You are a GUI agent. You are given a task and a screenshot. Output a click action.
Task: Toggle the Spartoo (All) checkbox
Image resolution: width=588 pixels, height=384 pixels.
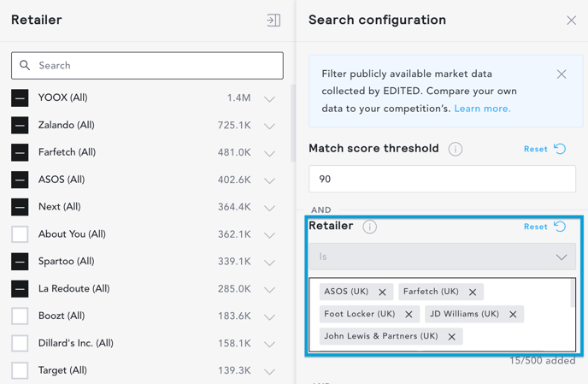click(20, 262)
